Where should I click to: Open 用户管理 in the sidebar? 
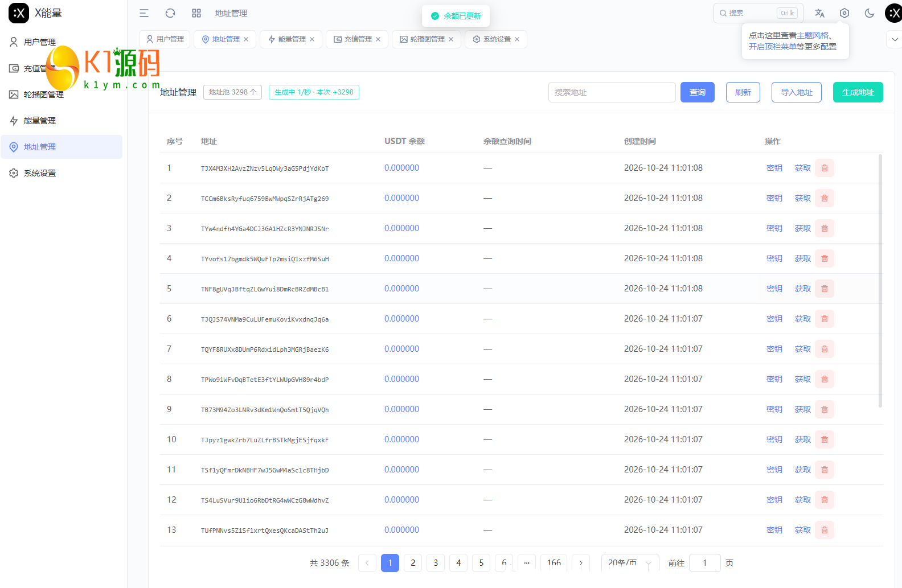61,42
